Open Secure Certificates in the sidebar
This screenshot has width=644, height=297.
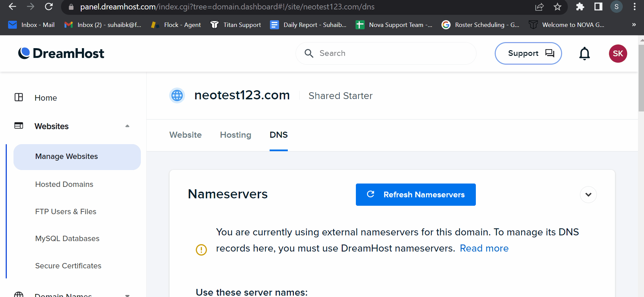[68, 266]
